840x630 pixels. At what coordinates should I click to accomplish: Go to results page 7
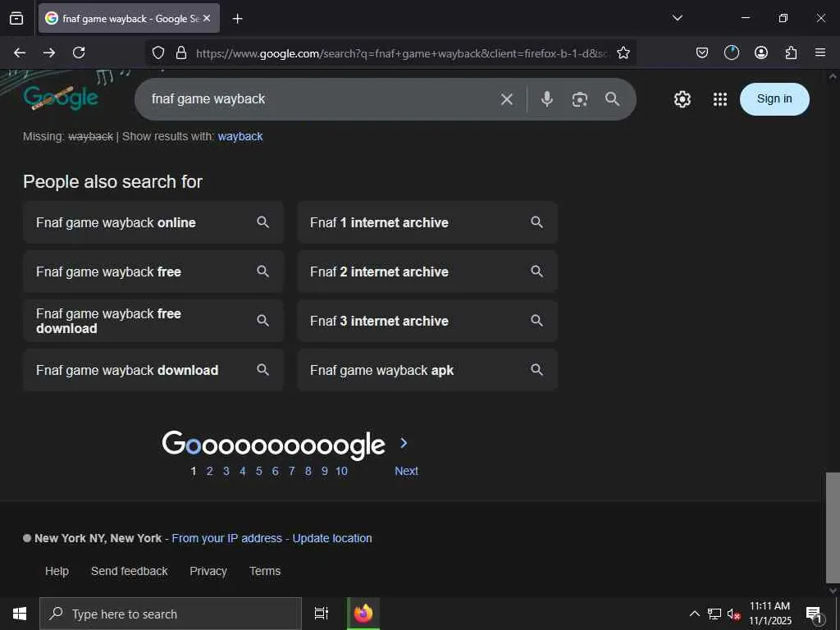click(291, 471)
